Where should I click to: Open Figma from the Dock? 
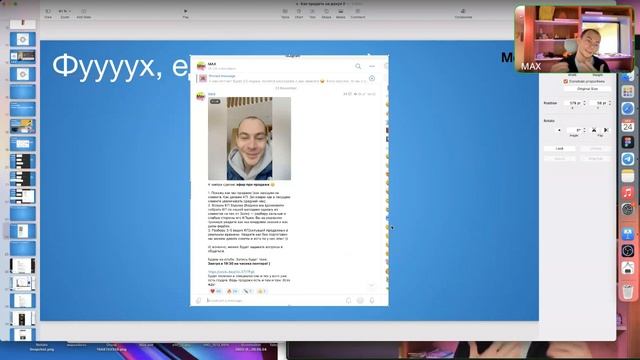coord(628,142)
